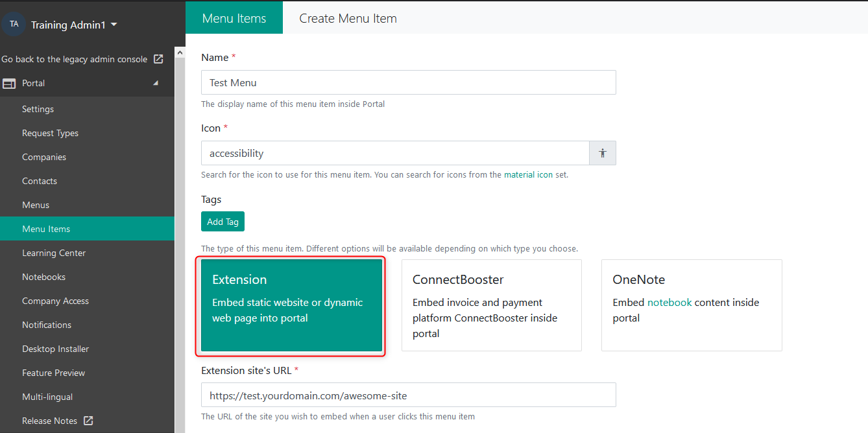The image size is (868, 433).
Task: Click the Icon search input field
Action: (395, 153)
